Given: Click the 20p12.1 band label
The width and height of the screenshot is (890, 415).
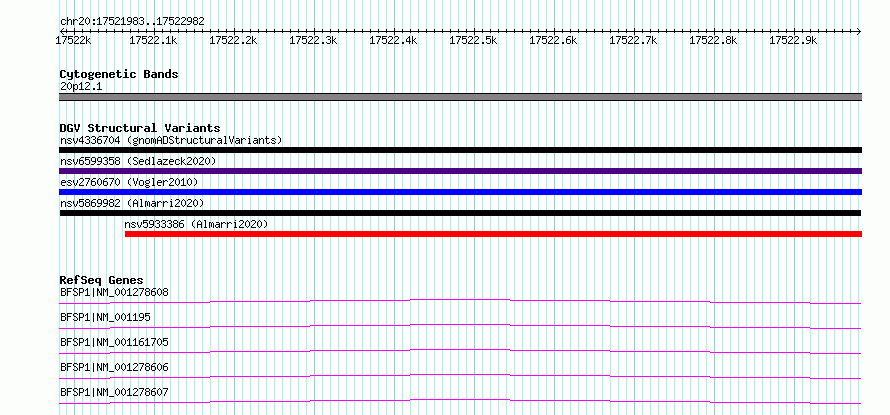Looking at the screenshot, I should click(x=81, y=87).
